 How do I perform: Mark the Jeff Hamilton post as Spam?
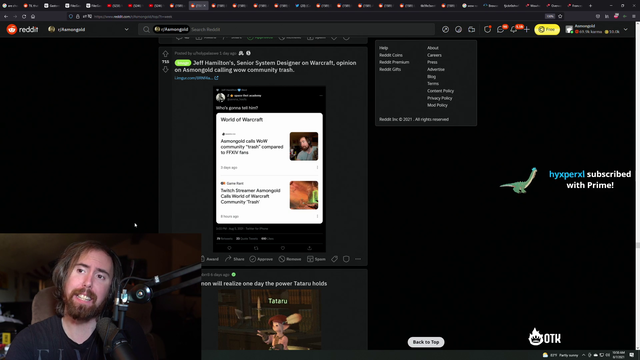(x=316, y=259)
